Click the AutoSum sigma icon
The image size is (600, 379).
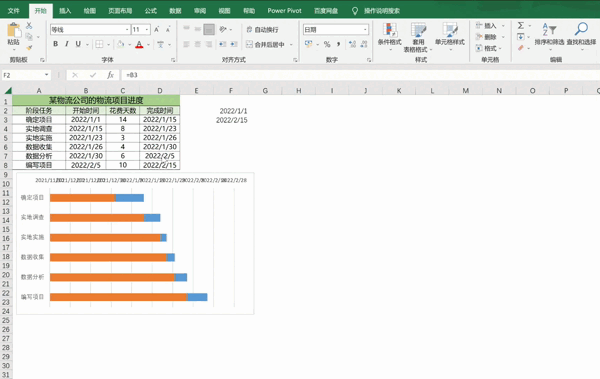pos(521,26)
